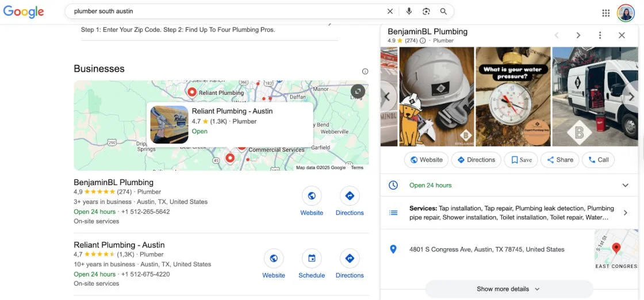Open the white van photo

(x=595, y=97)
